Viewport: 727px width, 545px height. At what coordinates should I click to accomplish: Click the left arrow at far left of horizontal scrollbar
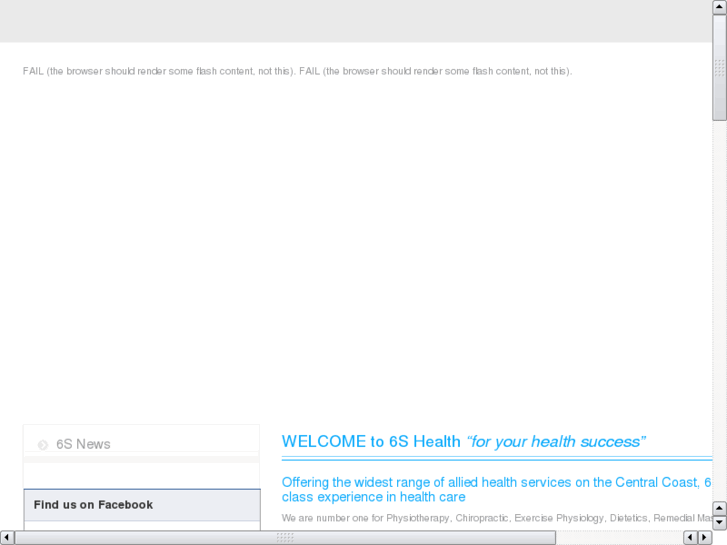coord(7,538)
